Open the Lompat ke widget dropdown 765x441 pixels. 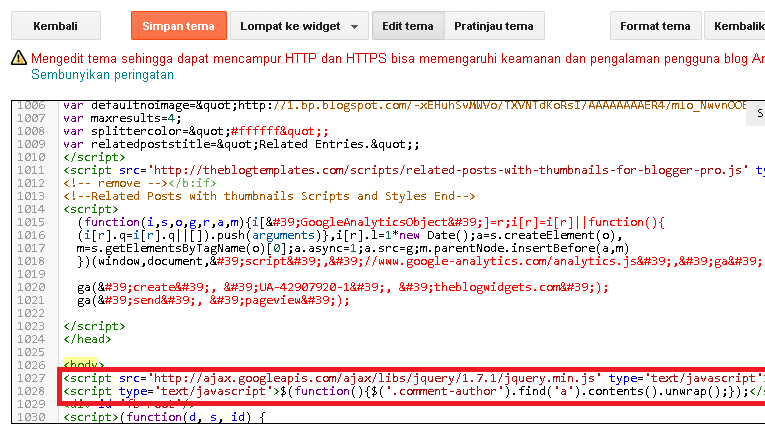coord(299,26)
